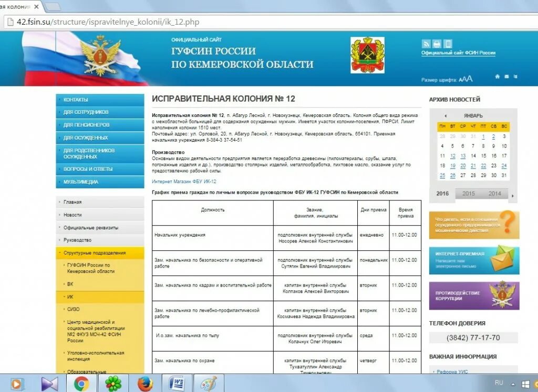Open Windows Media Player from the taskbar
Image resolution: width=538 pixels, height=392 pixels.
pyautogui.click(x=16, y=384)
